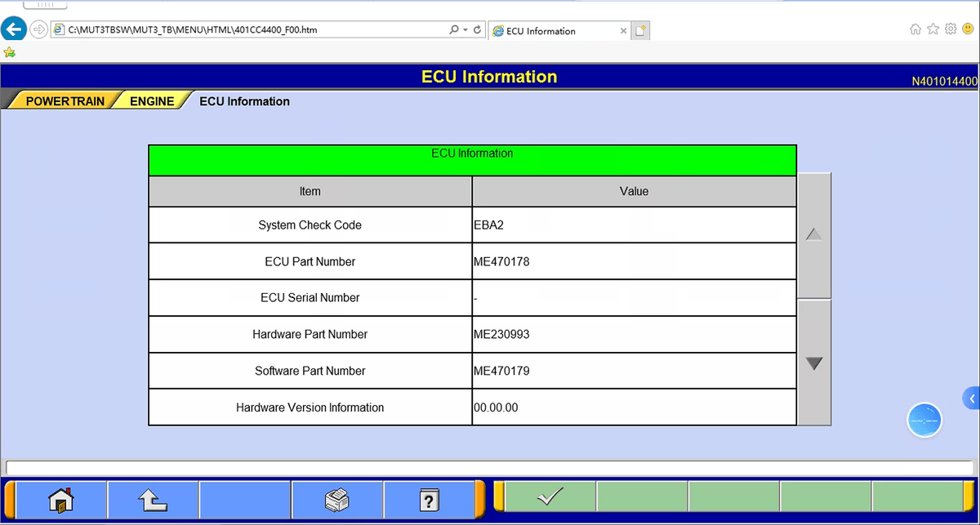
Task: Confirm with the green checkmark button
Action: [x=550, y=496]
